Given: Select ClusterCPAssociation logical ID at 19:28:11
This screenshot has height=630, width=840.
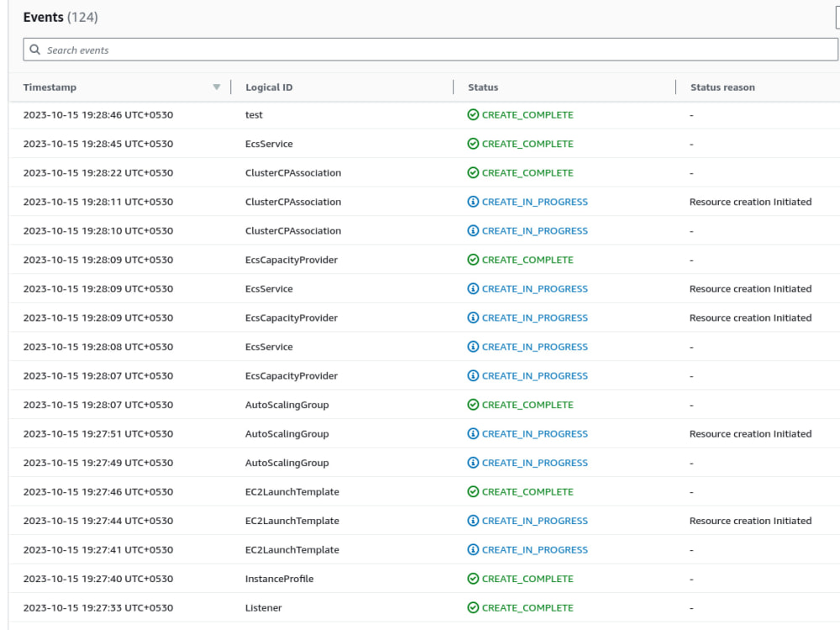Looking at the screenshot, I should tap(293, 202).
